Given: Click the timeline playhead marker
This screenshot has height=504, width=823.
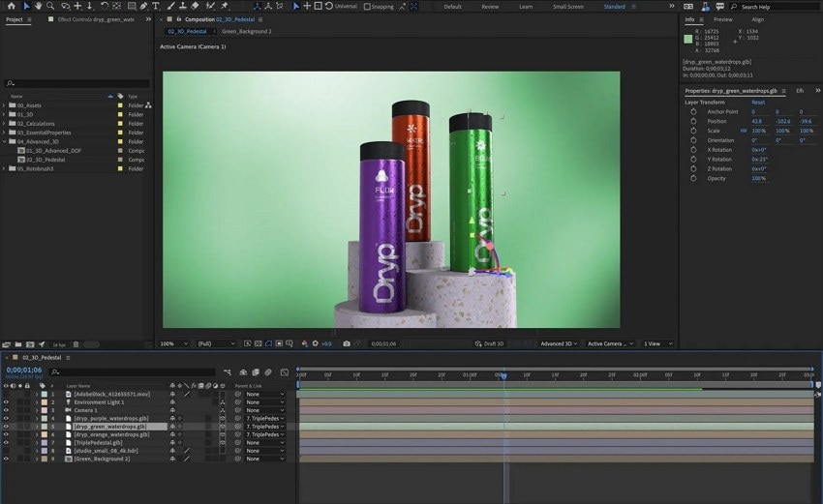Looking at the screenshot, I should [503, 375].
